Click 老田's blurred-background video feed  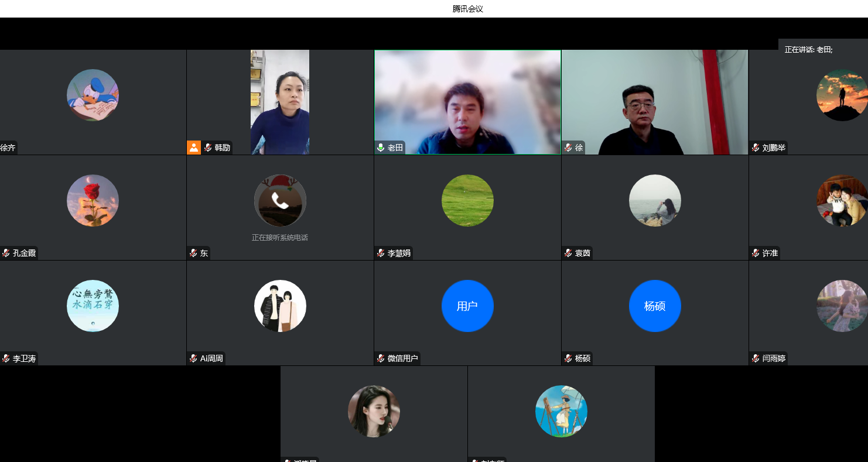tap(467, 102)
